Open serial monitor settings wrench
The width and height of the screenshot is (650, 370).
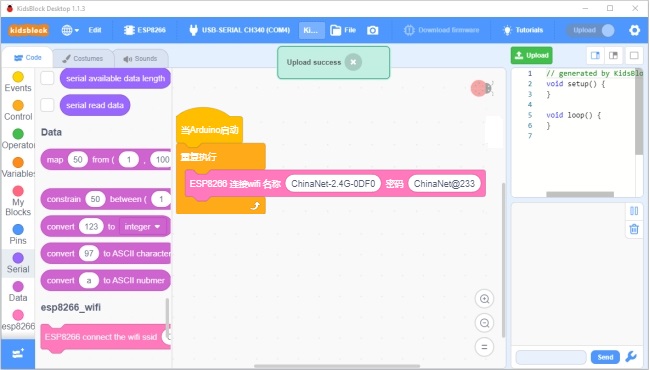631,356
